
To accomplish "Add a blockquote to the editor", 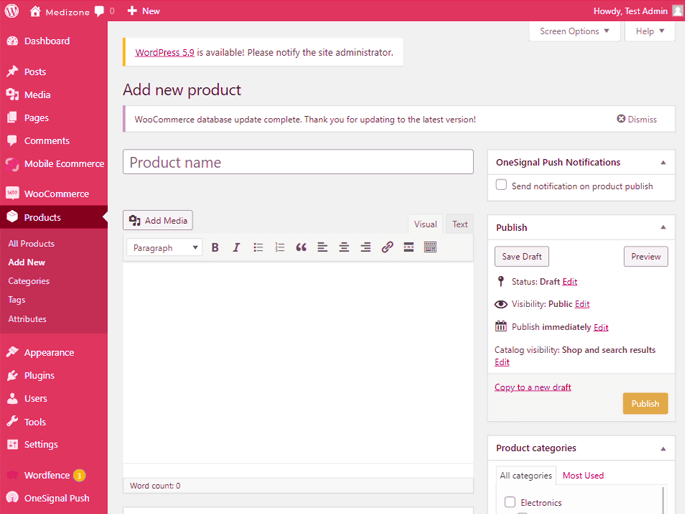I will tap(301, 247).
